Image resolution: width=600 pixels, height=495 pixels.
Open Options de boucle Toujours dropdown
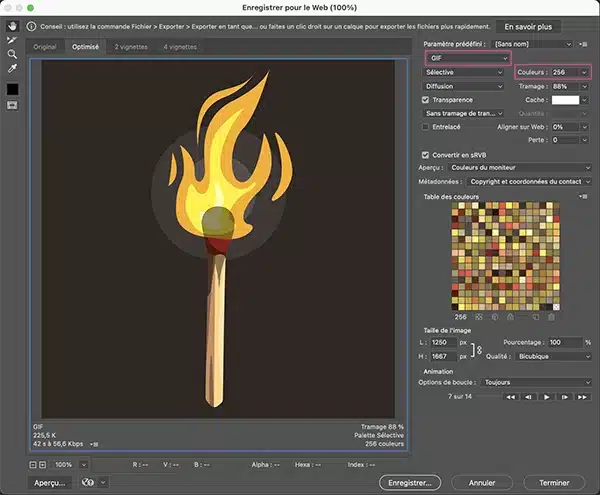[536, 383]
